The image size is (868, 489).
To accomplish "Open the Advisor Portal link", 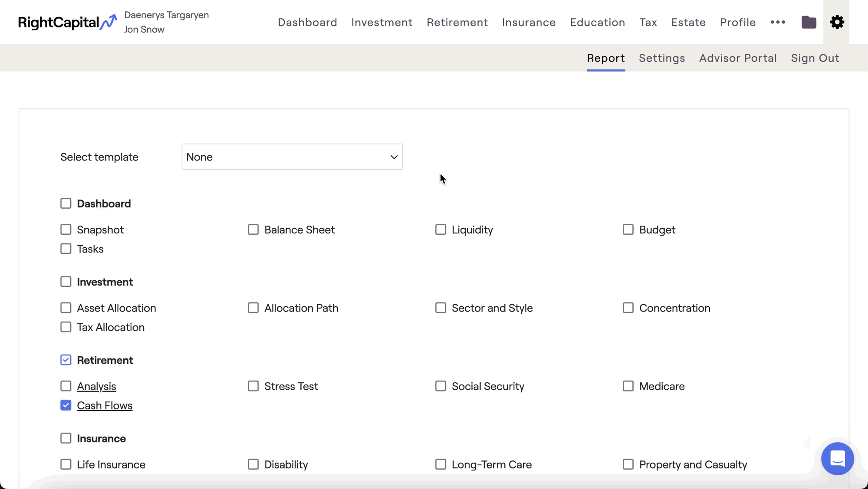I will tap(737, 58).
